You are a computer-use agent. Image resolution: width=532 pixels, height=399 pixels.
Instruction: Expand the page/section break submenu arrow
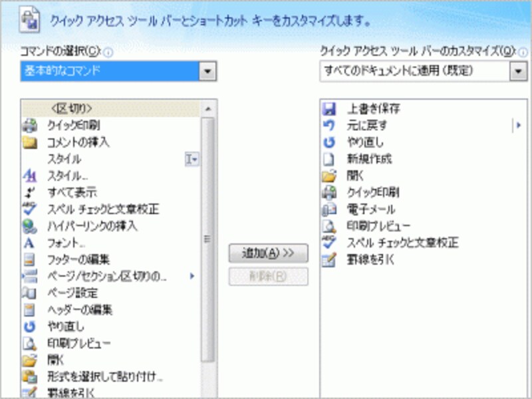[x=192, y=276]
